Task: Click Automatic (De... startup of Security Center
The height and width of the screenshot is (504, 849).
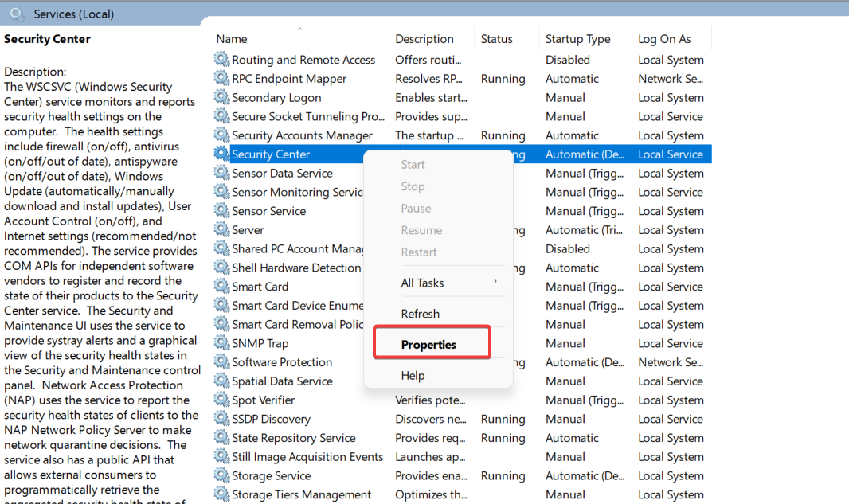Action: pos(585,154)
